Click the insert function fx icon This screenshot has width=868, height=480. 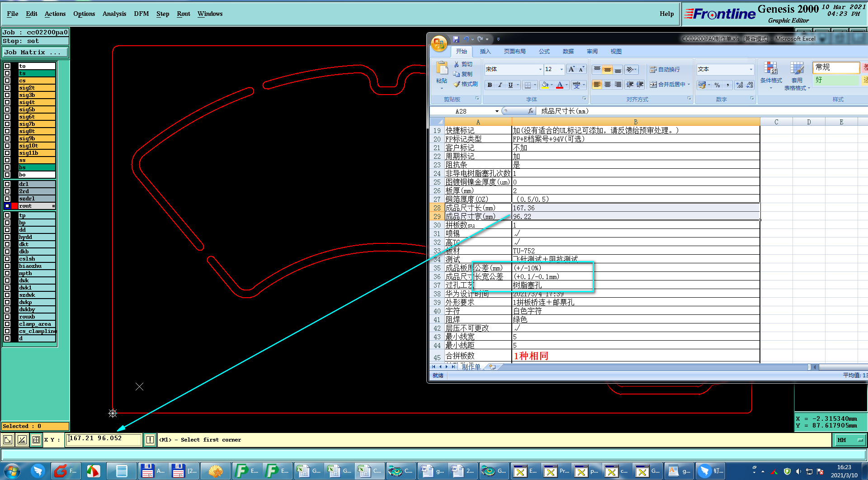[531, 111]
